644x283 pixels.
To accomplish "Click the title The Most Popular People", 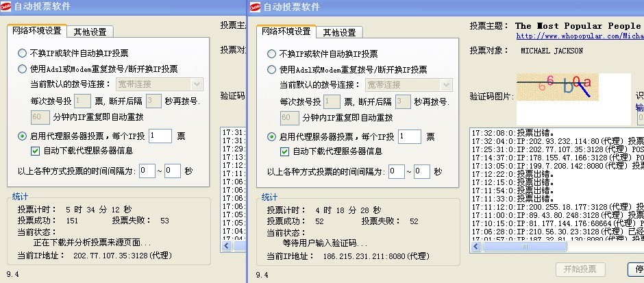I will [x=578, y=25].
